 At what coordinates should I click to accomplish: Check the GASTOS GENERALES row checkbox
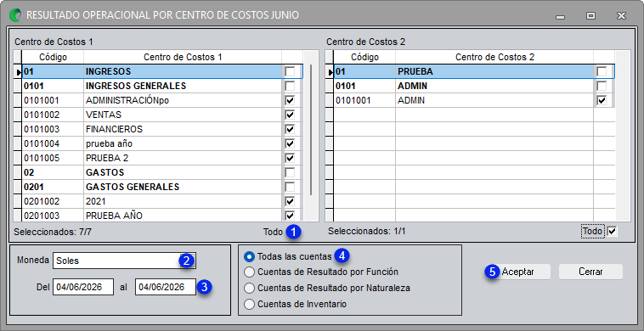click(290, 187)
